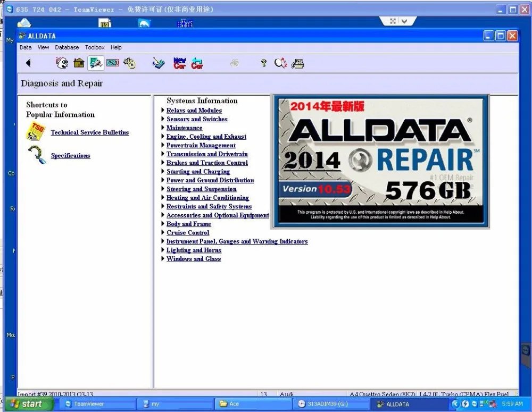Expand the Relays and Modules section
Viewport: 532px width, 412px height.
tap(193, 110)
